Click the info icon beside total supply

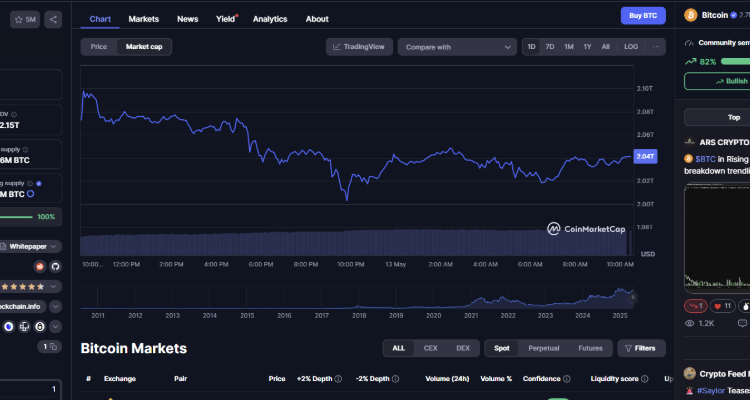(25, 149)
